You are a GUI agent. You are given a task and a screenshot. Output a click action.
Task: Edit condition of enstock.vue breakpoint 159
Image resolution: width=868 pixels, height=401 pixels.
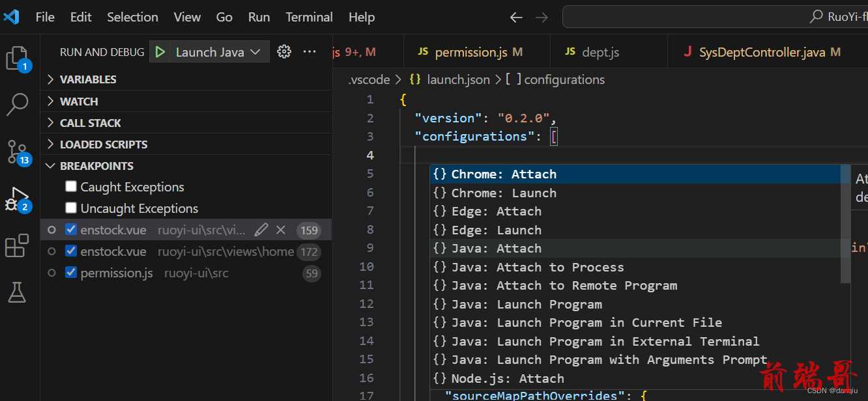[x=261, y=230]
